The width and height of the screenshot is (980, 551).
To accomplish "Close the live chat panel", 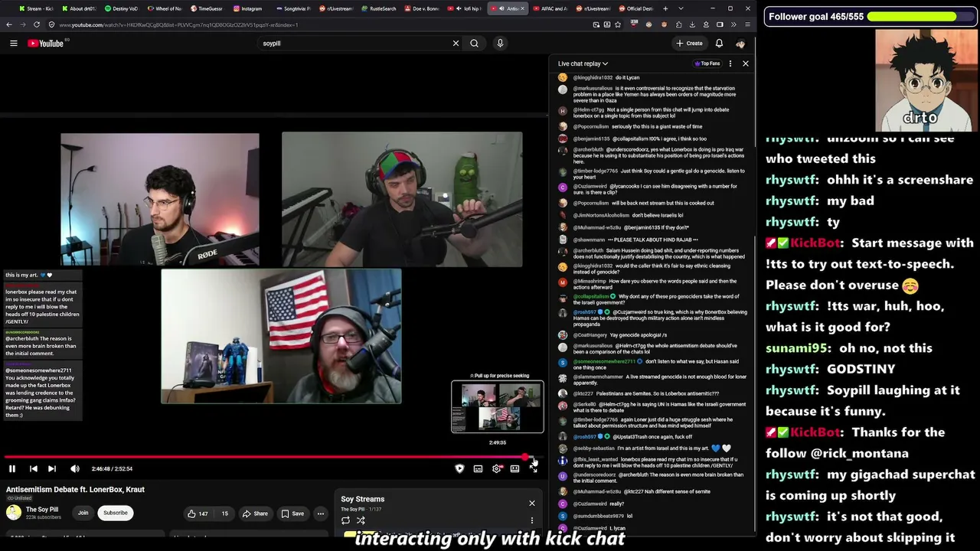I will pos(746,64).
